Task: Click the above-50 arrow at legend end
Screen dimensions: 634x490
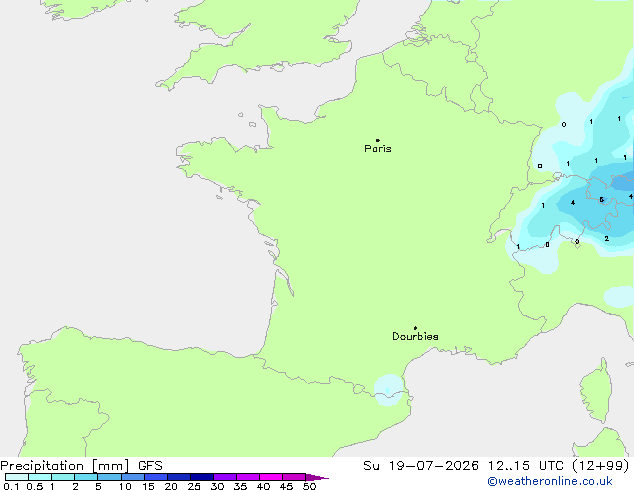Action: [317, 477]
